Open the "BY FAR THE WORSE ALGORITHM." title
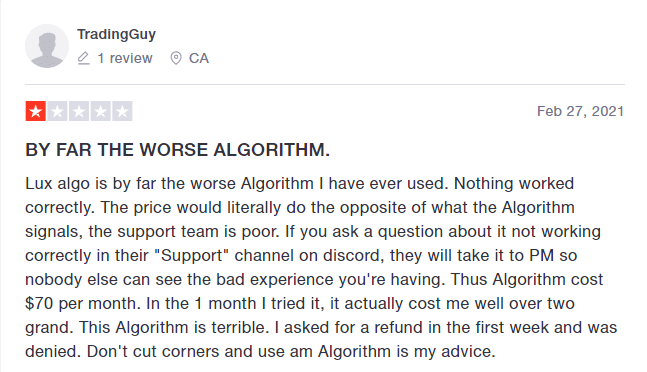This screenshot has width=647, height=372. (177, 150)
